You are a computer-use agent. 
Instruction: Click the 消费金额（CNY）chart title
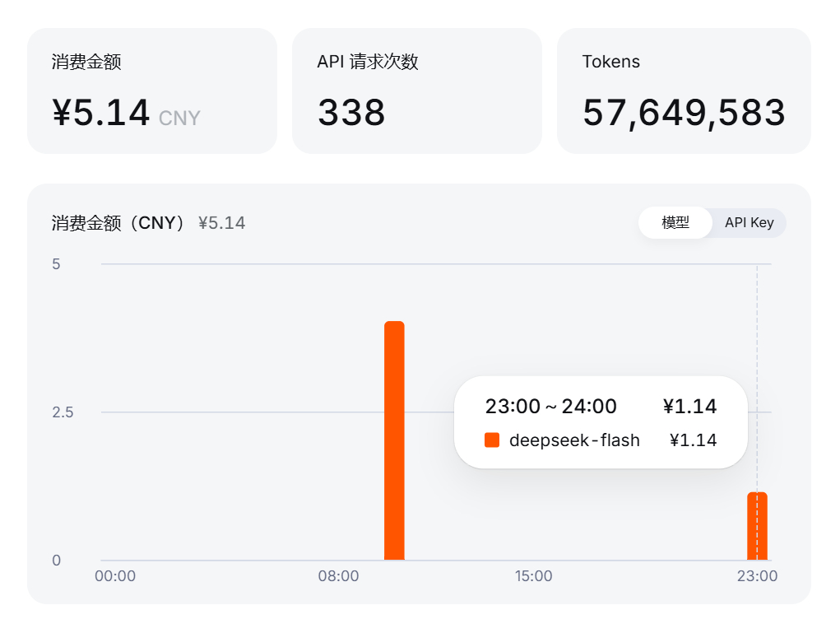tap(118, 223)
